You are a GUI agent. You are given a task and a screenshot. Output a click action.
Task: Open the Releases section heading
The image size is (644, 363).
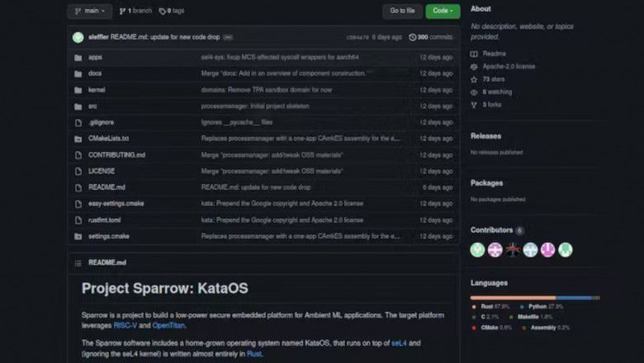(485, 136)
